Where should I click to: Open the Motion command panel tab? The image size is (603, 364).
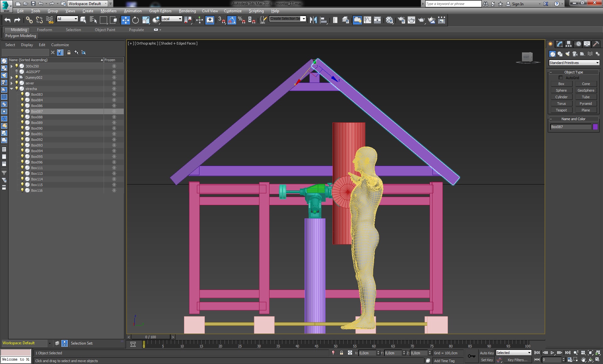pyautogui.click(x=578, y=44)
